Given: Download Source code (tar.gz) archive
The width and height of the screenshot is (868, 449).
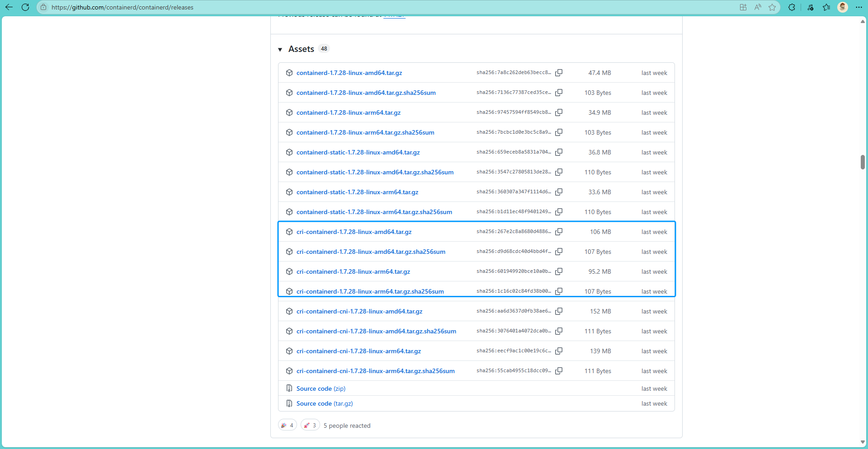Looking at the screenshot, I should point(324,404).
